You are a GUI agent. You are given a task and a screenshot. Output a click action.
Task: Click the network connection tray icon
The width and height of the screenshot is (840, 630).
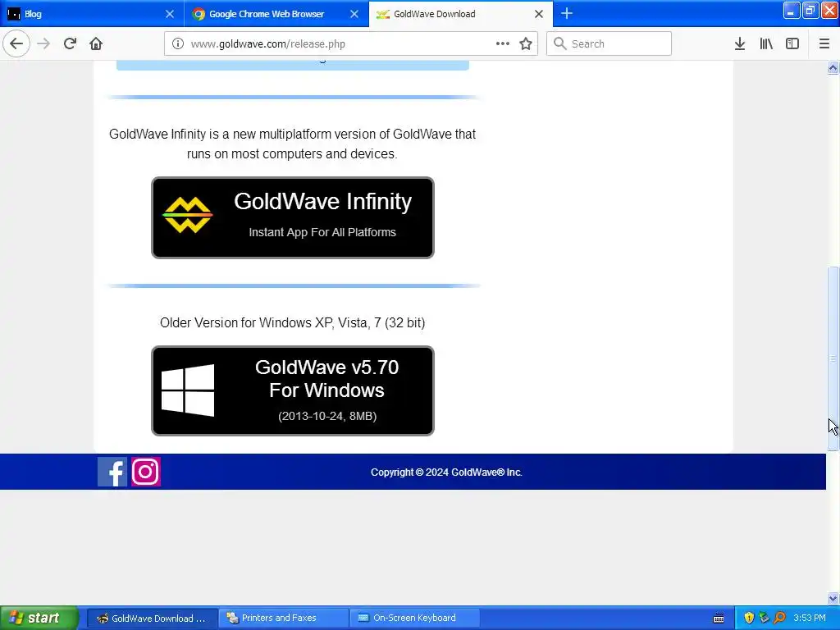pyautogui.click(x=764, y=619)
